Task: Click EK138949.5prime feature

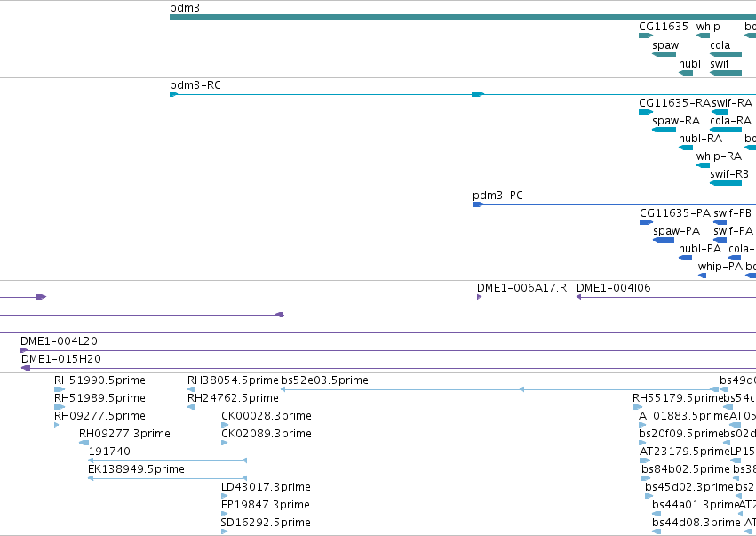Action: [167, 478]
